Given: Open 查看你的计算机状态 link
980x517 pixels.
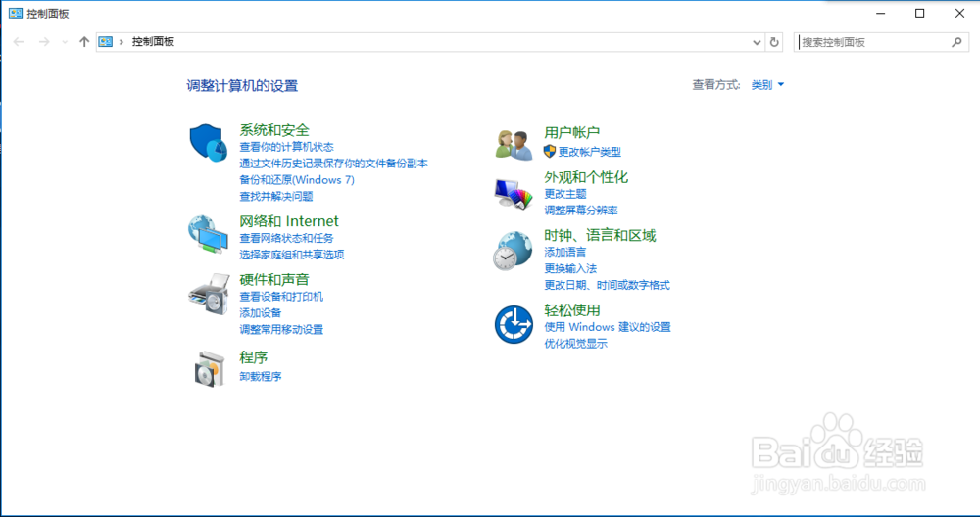Looking at the screenshot, I should pos(287,147).
